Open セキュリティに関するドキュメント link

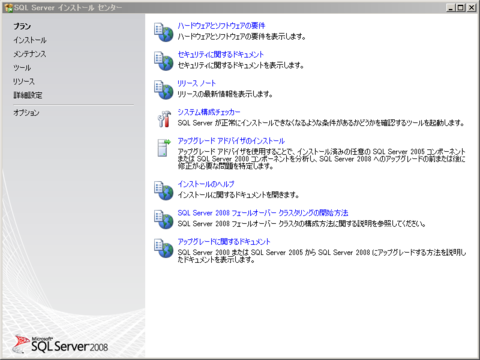pyautogui.click(x=220, y=54)
